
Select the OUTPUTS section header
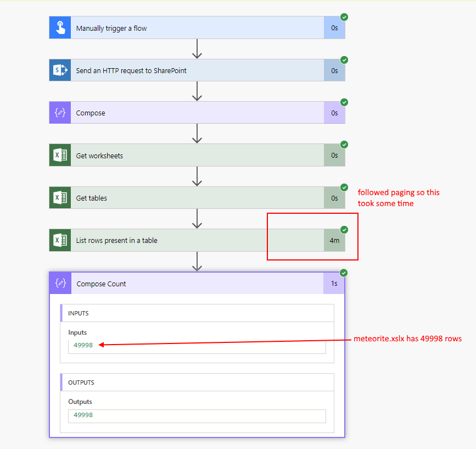[80, 383]
